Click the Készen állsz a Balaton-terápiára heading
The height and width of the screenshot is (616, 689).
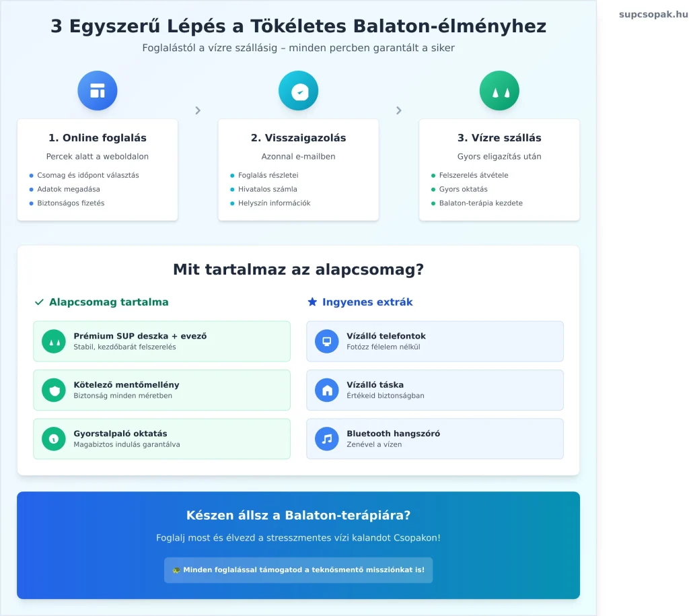[x=298, y=516]
